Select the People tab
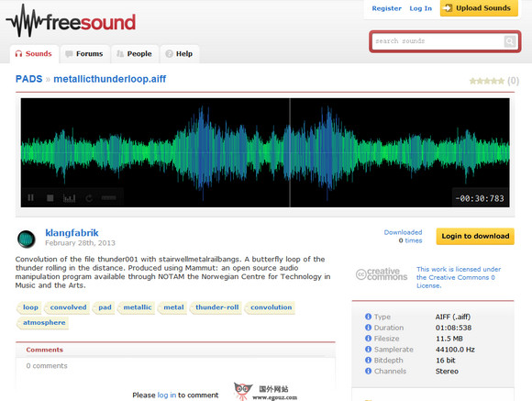 pos(134,53)
